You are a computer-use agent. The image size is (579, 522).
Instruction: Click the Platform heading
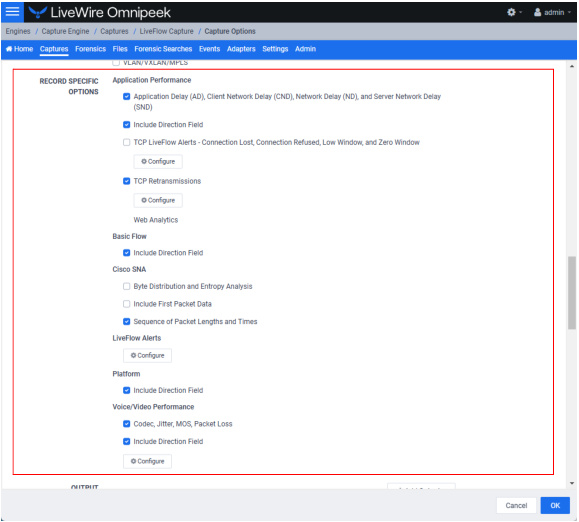tap(126, 374)
